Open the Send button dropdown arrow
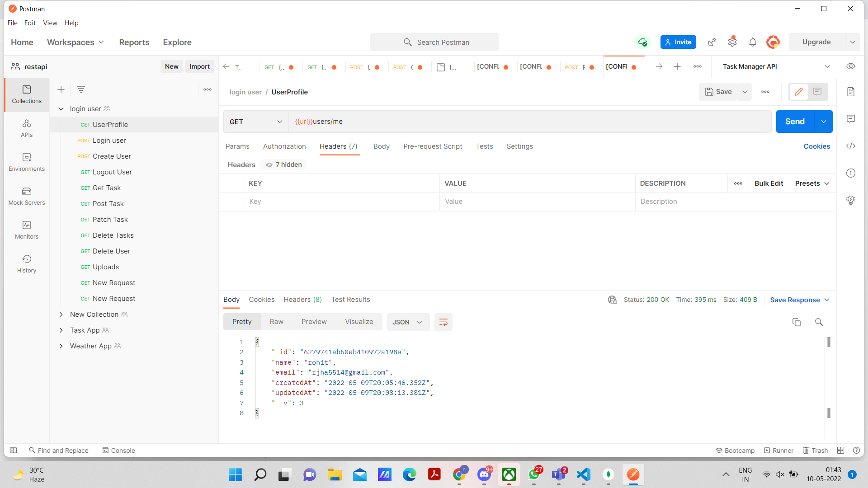 tap(824, 122)
